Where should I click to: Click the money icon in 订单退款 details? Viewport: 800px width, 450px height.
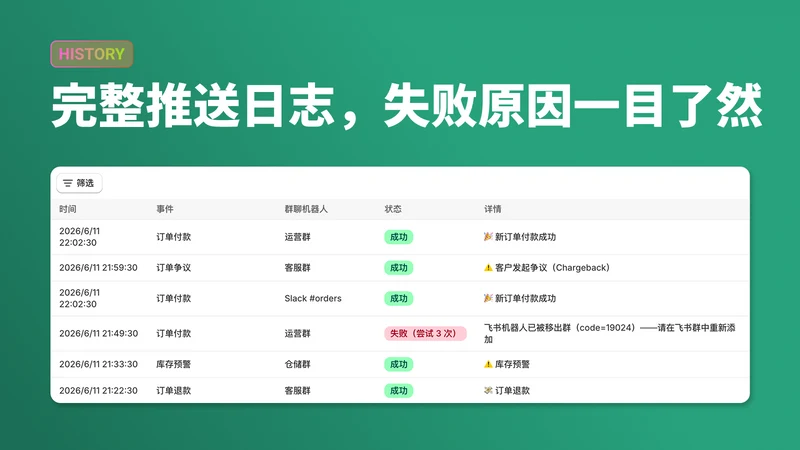[488, 390]
